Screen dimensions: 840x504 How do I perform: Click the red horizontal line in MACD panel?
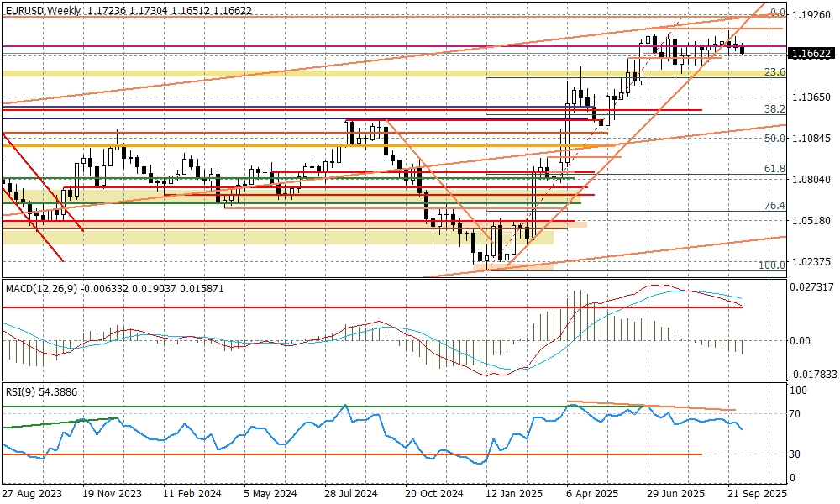tap(336, 307)
